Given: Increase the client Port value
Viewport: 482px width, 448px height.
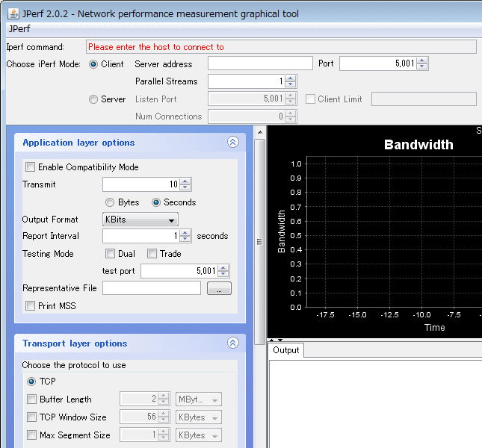Looking at the screenshot, I should coord(422,60).
